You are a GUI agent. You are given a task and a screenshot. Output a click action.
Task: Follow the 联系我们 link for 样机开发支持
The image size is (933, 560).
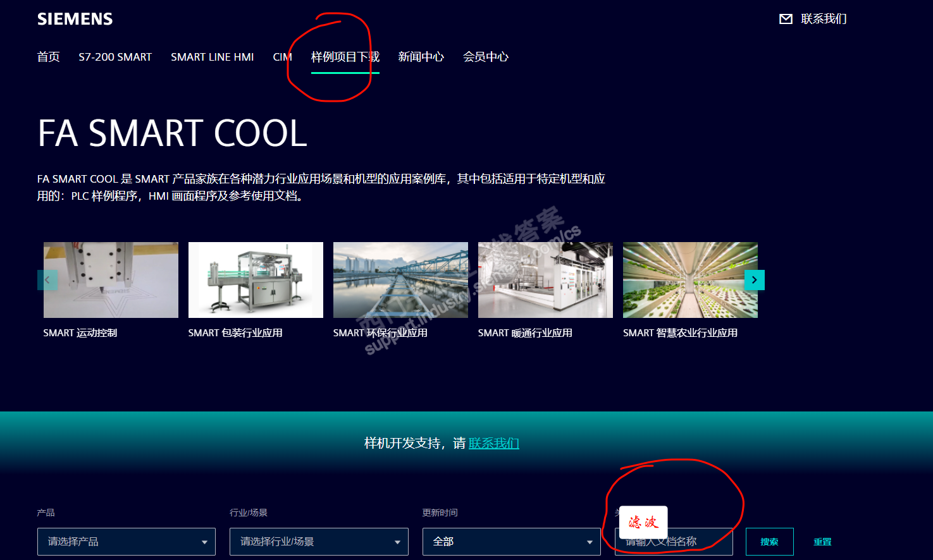pyautogui.click(x=494, y=444)
